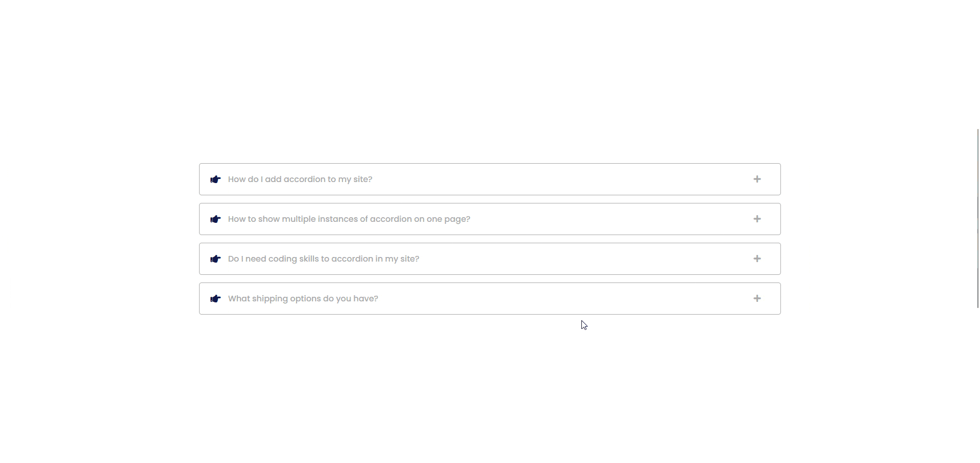Expand 'How do I add accordion' via plus icon
The height and width of the screenshot is (463, 980).
[x=757, y=179]
